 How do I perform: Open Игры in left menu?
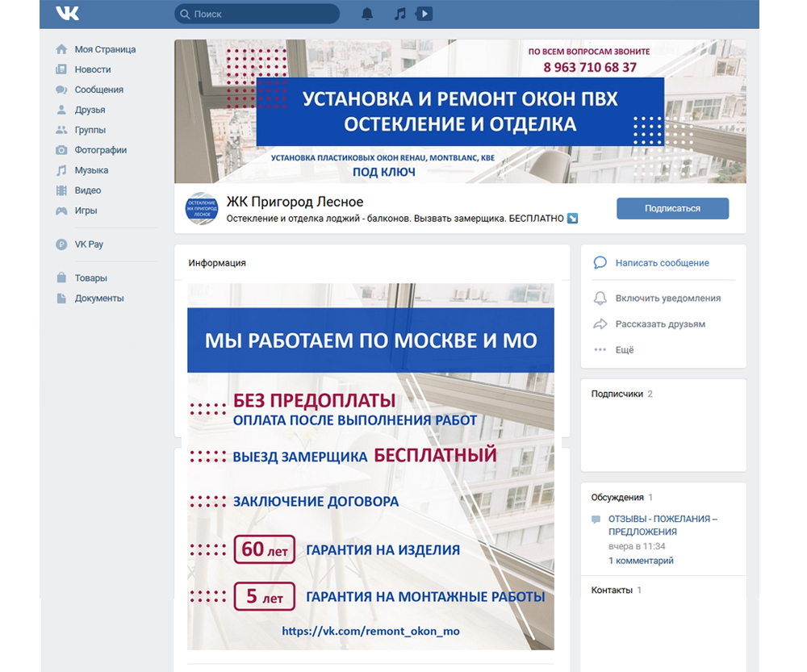(86, 211)
